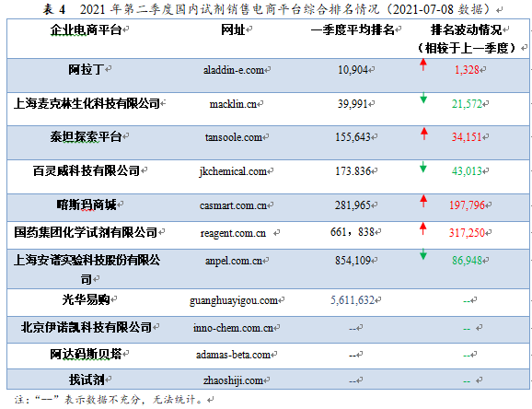Click the ranking value '155,643'

(353, 137)
